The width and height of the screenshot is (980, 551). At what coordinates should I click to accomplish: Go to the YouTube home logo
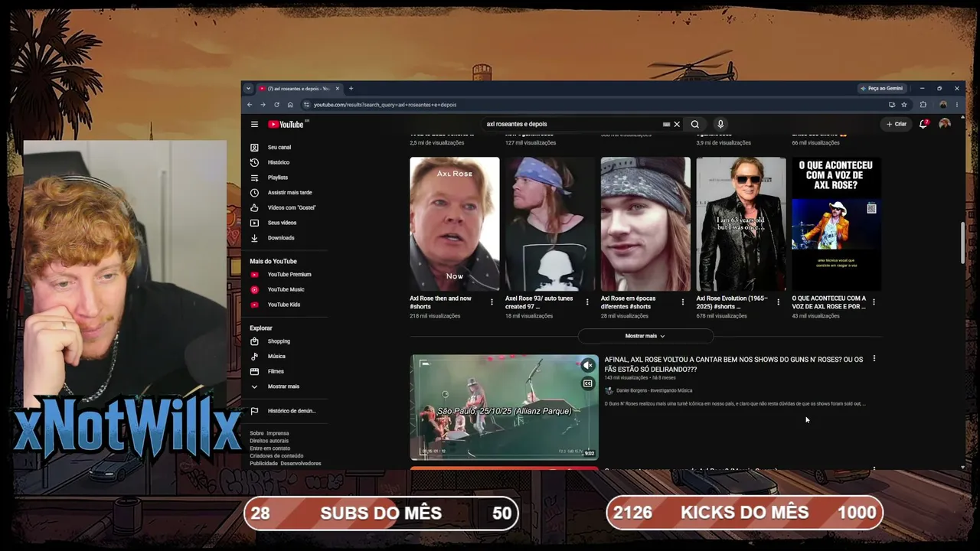(287, 124)
